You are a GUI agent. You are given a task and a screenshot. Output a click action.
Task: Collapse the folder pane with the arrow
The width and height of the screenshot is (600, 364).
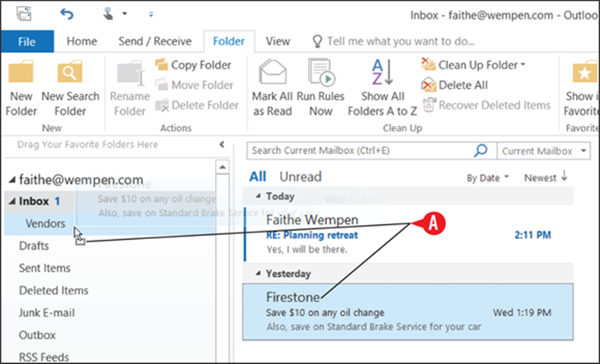point(222,145)
